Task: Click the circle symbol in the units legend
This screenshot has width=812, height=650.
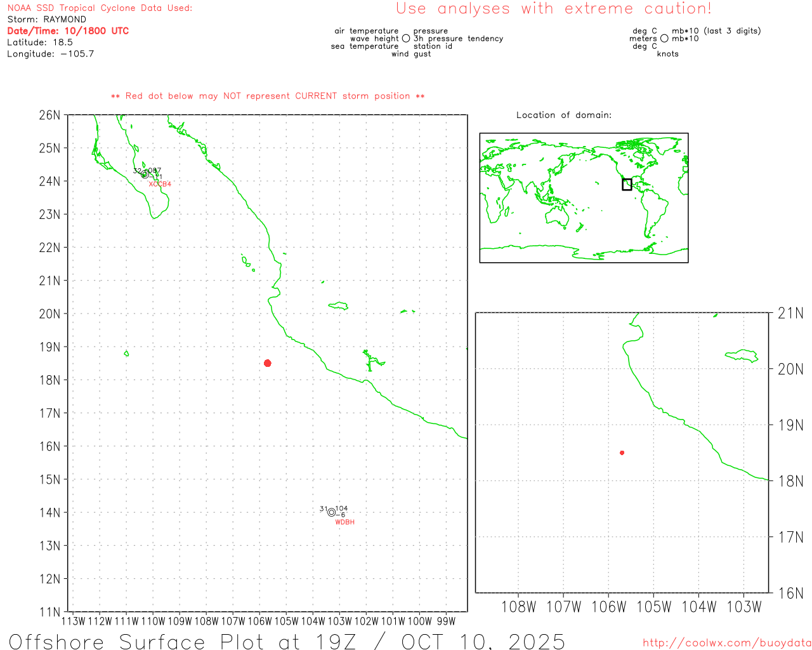Action: point(664,39)
